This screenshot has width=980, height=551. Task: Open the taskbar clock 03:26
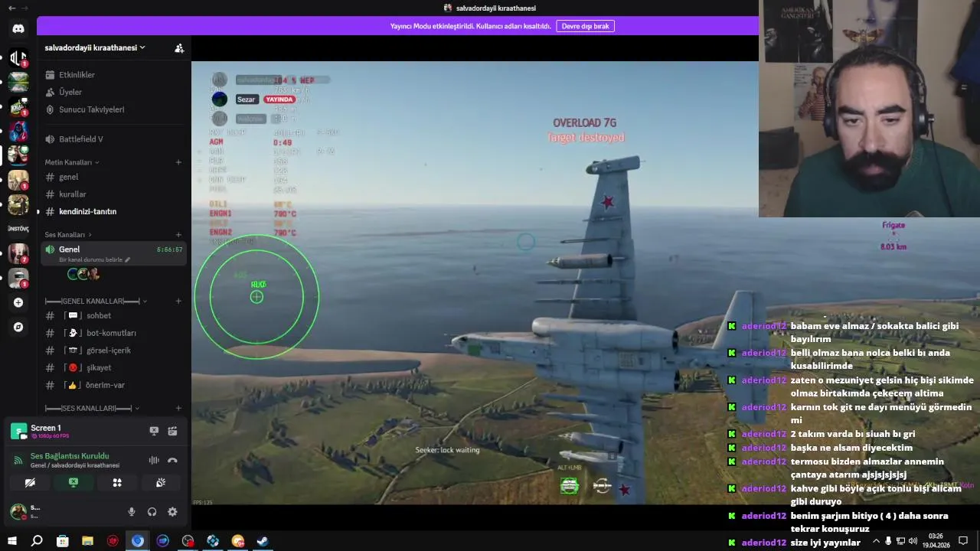point(935,541)
